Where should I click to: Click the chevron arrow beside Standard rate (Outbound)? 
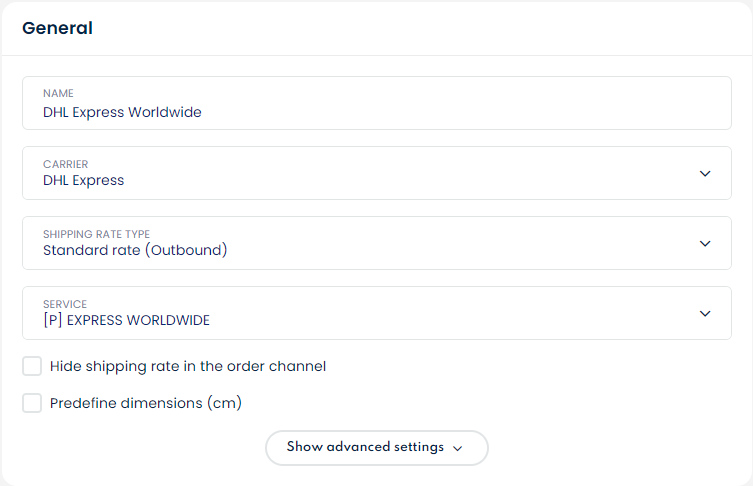(705, 243)
